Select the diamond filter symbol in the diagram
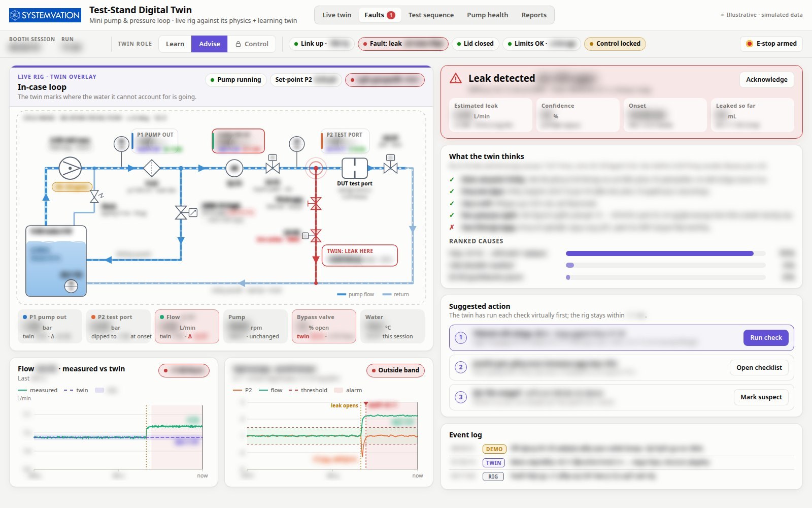 pyautogui.click(x=151, y=168)
